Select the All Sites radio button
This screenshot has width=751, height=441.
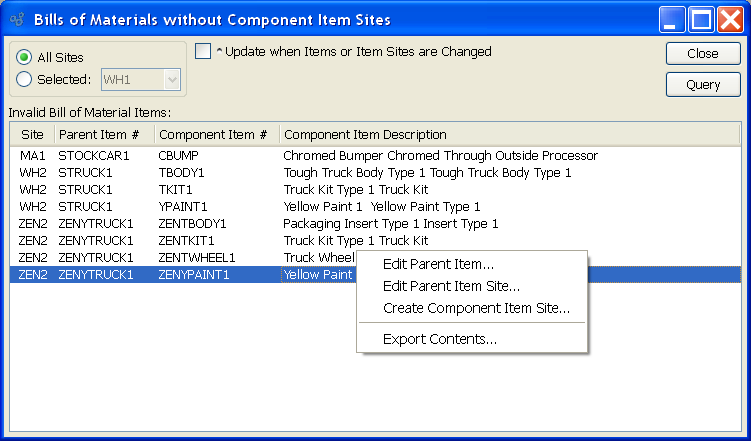click(24, 58)
